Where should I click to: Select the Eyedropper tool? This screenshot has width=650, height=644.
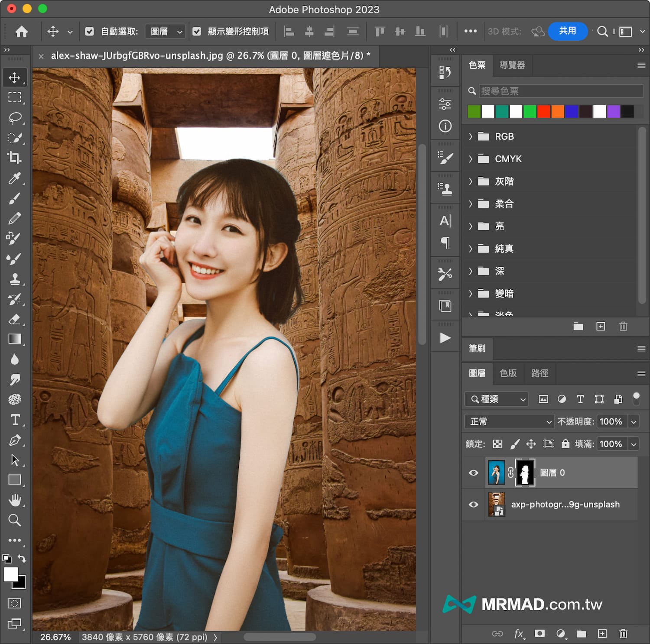[x=14, y=178]
